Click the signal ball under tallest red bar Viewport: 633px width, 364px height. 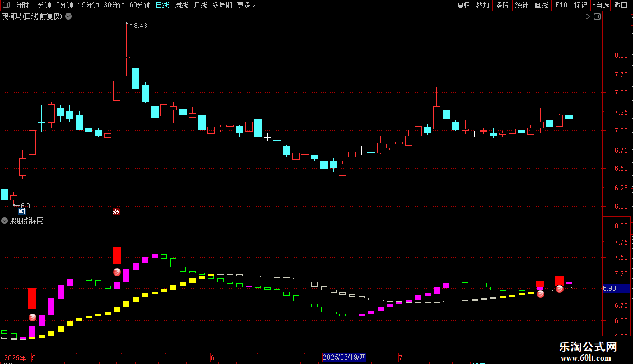point(117,272)
